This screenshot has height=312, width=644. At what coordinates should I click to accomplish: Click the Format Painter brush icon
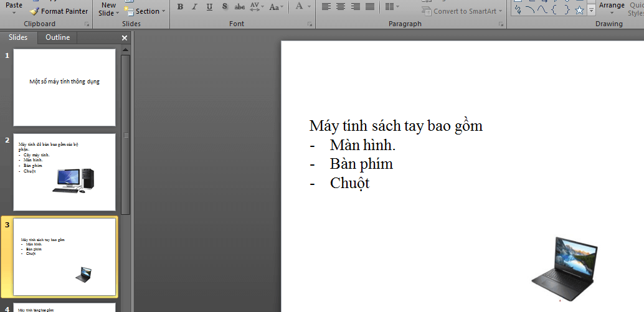pos(35,11)
